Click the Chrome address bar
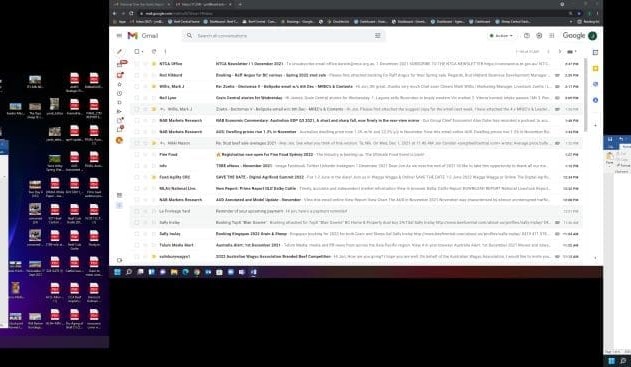The height and width of the screenshot is (367, 631). pos(354,13)
